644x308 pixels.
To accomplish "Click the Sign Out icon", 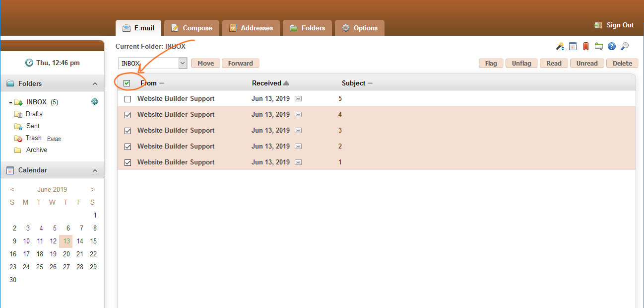I will tap(598, 25).
